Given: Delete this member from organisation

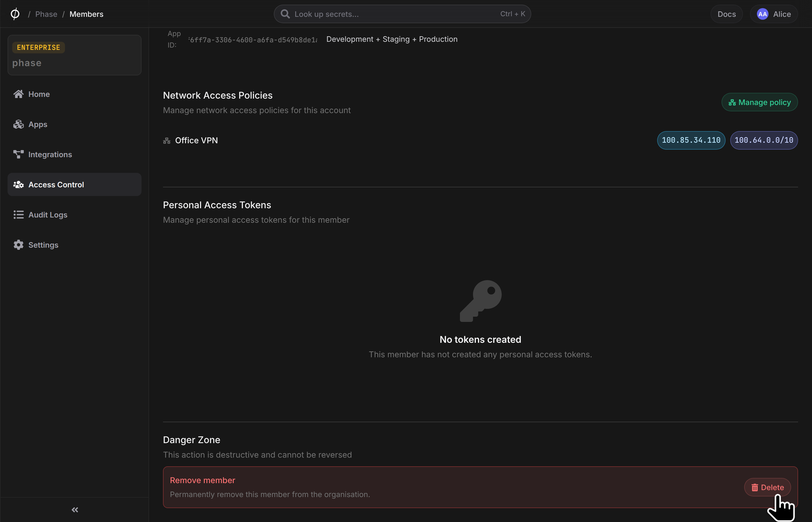Looking at the screenshot, I should (767, 487).
